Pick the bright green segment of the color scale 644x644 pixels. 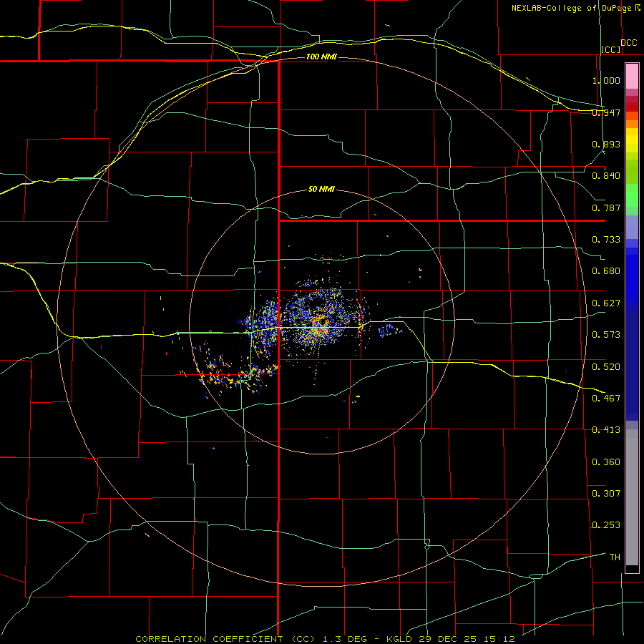632,195
